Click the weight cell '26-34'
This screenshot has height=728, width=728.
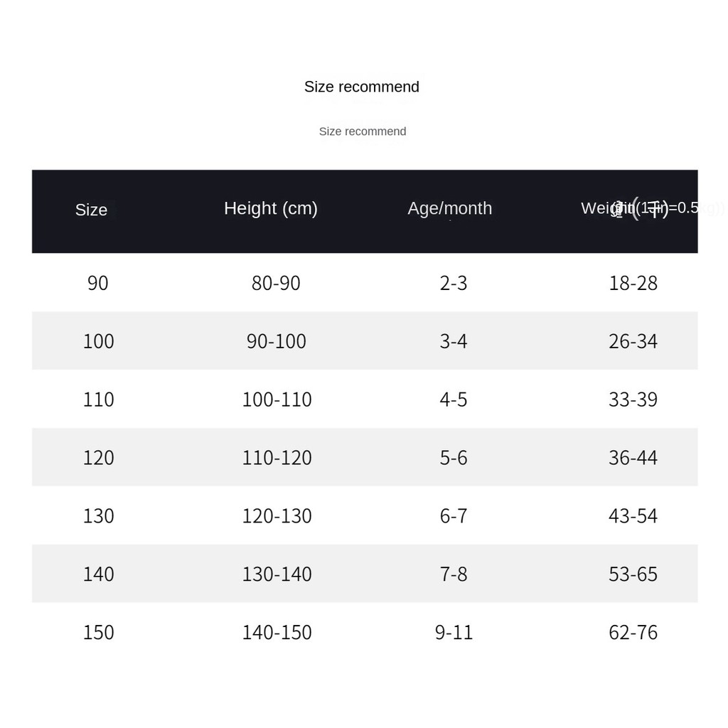pos(633,342)
